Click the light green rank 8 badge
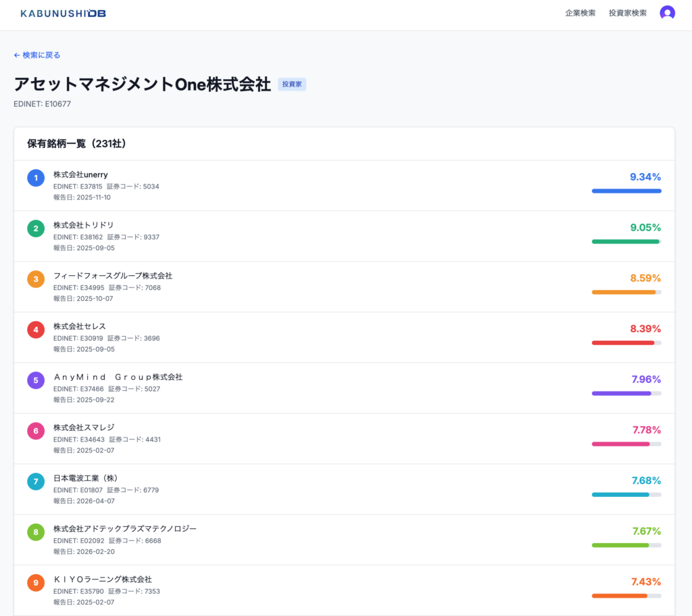Viewport: 692px width, 616px height. click(x=36, y=532)
